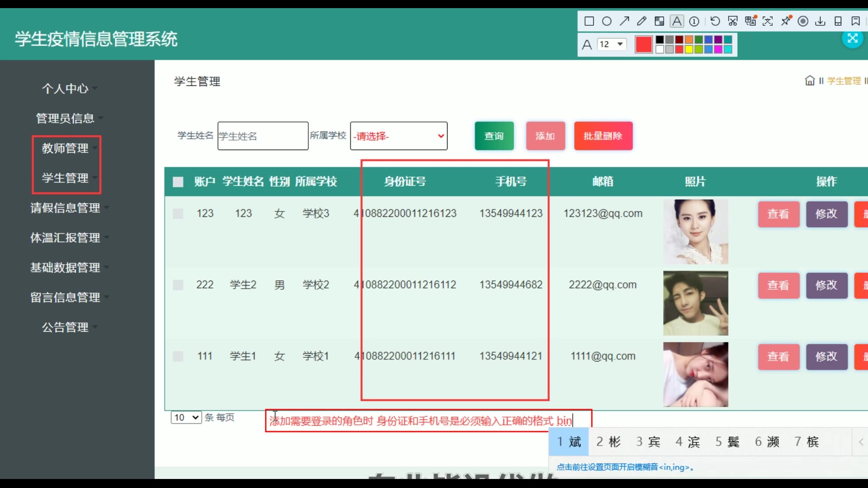Open the 10 条每页 page size dropdown
This screenshot has width=868, height=488.
[186, 418]
